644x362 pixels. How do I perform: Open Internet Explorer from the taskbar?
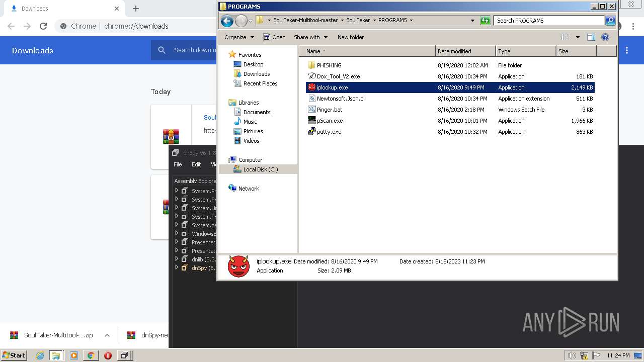tap(40, 355)
